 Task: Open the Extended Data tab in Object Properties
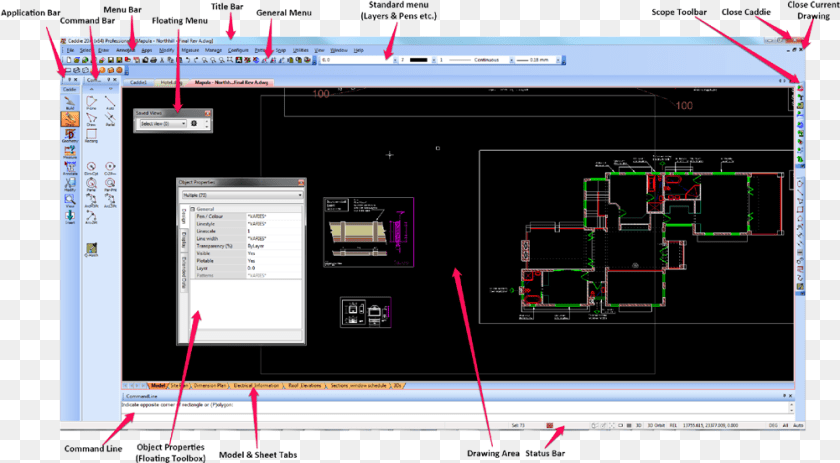[x=183, y=273]
